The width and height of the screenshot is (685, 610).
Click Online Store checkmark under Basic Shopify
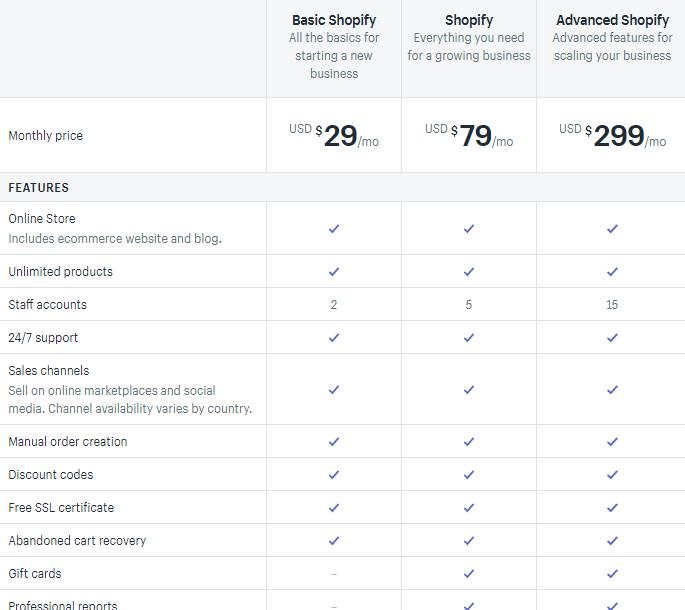point(334,229)
